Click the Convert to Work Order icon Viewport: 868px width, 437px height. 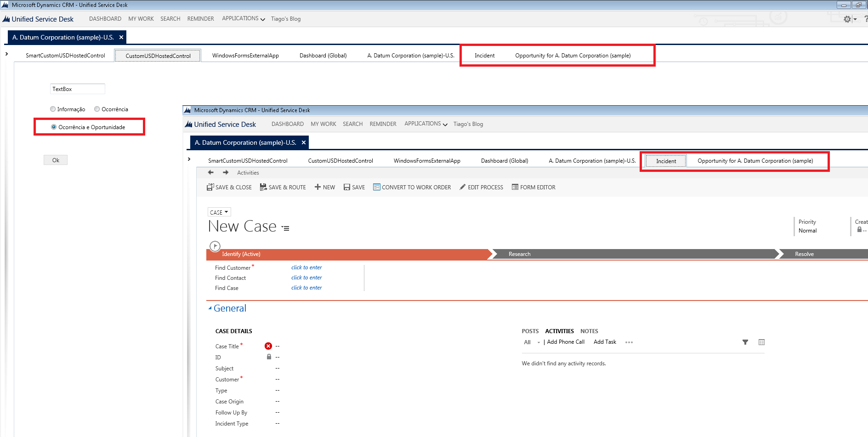[377, 187]
